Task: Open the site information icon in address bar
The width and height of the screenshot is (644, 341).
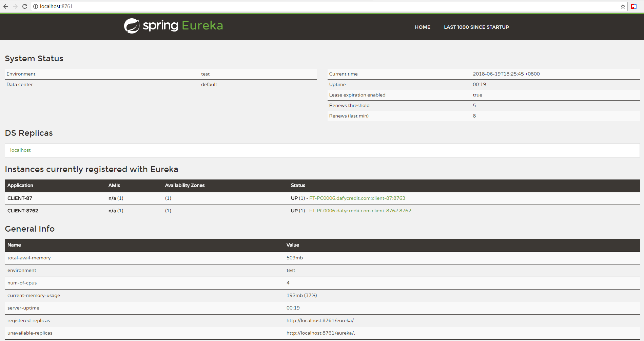Action: (x=36, y=6)
